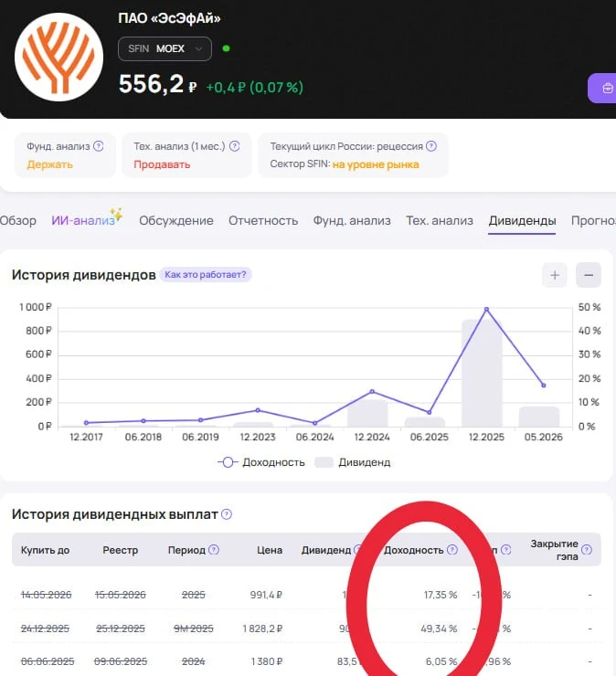Click the current price 556,2 ₽
616x676 pixels.
[x=158, y=84]
